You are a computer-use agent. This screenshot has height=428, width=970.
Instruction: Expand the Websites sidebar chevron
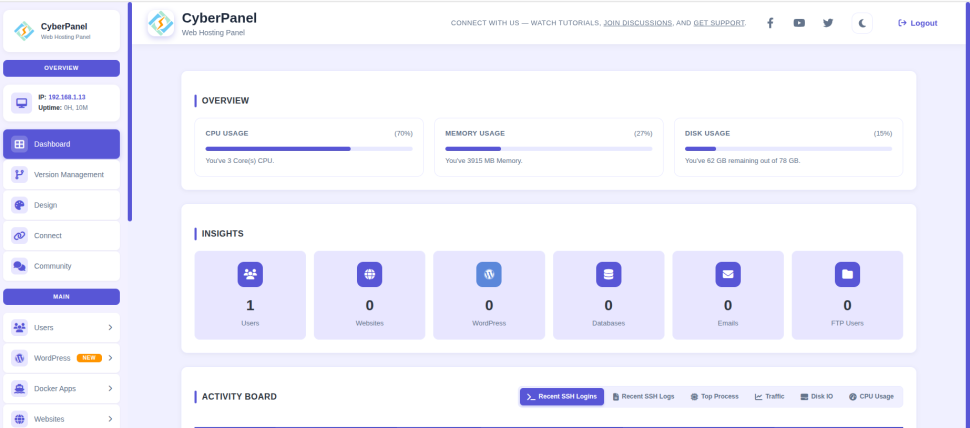click(x=110, y=419)
